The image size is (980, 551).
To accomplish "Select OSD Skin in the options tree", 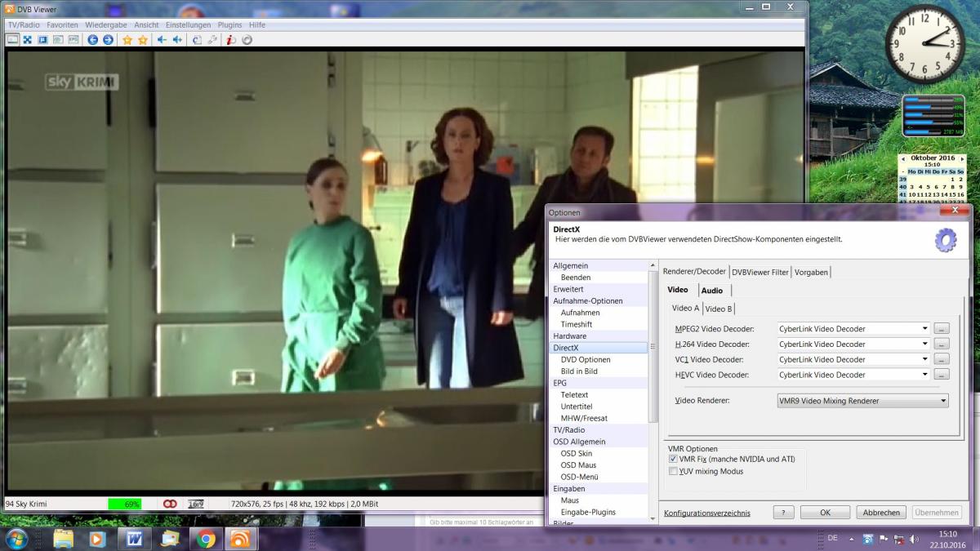I will tap(577, 453).
